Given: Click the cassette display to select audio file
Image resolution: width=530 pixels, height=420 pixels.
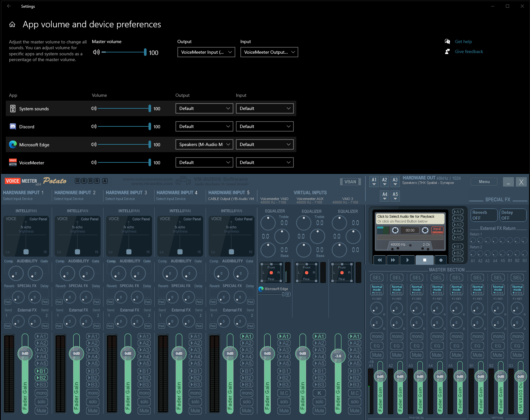Looking at the screenshot, I should tap(410, 219).
